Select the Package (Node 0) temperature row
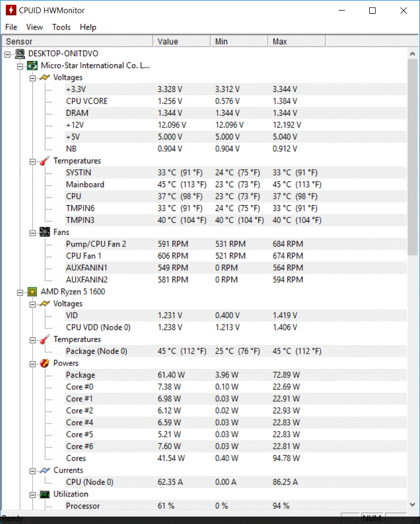 236,351
